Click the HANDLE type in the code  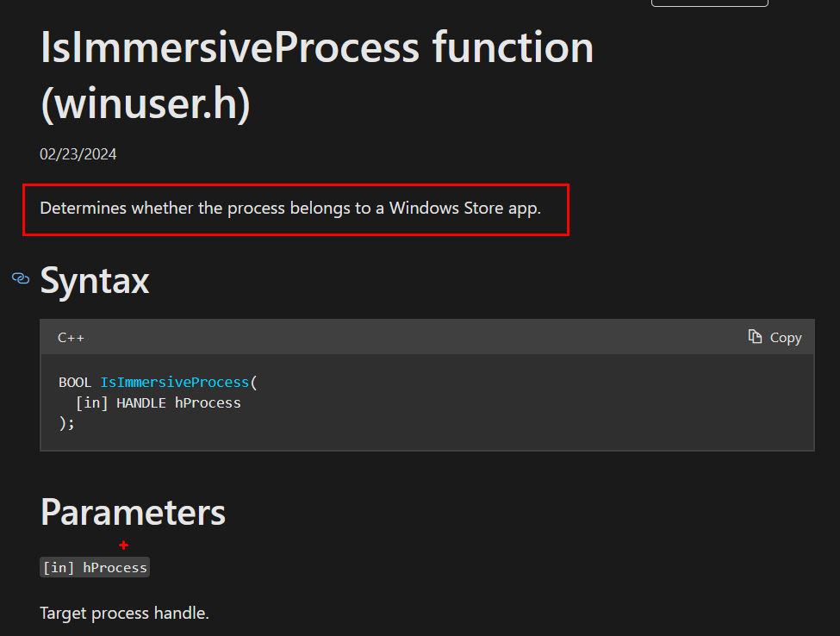point(141,402)
